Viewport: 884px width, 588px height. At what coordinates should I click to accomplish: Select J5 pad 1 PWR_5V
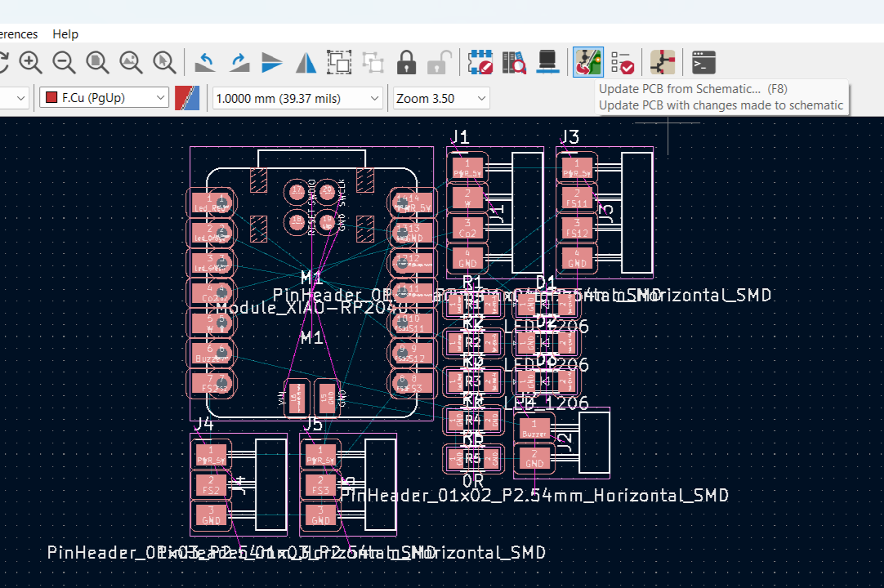pyautogui.click(x=320, y=455)
